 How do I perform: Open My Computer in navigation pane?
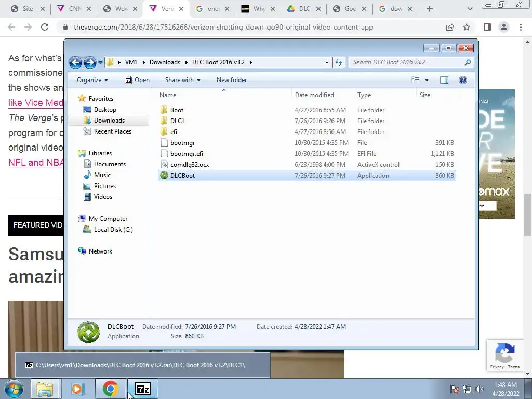pos(108,219)
